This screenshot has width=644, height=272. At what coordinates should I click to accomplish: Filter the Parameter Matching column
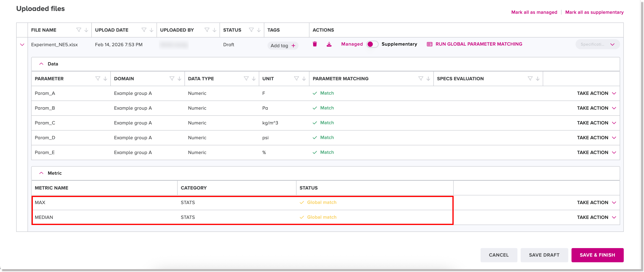[421, 79]
